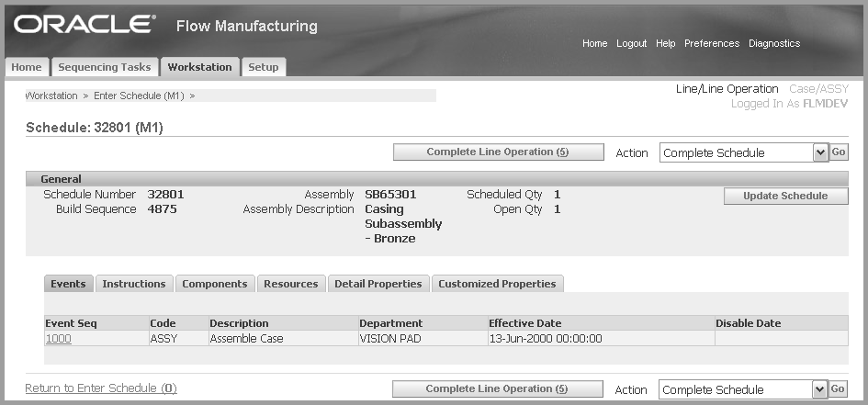The height and width of the screenshot is (405, 868).
Task: Click schedule number value 32801
Action: click(165, 195)
